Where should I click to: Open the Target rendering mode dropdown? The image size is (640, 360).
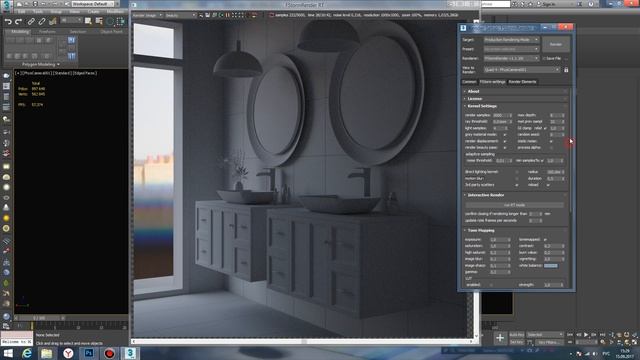[x=512, y=40]
